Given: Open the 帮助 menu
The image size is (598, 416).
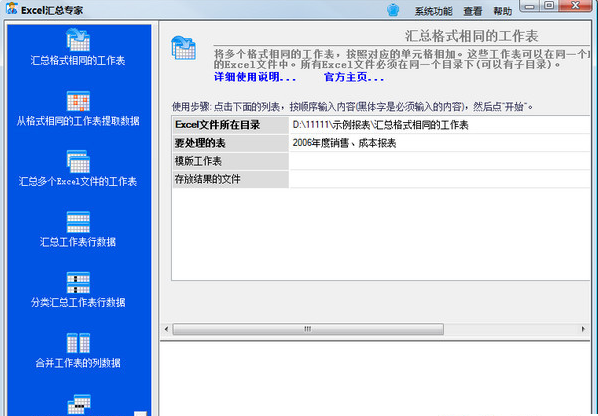Looking at the screenshot, I should [x=502, y=11].
